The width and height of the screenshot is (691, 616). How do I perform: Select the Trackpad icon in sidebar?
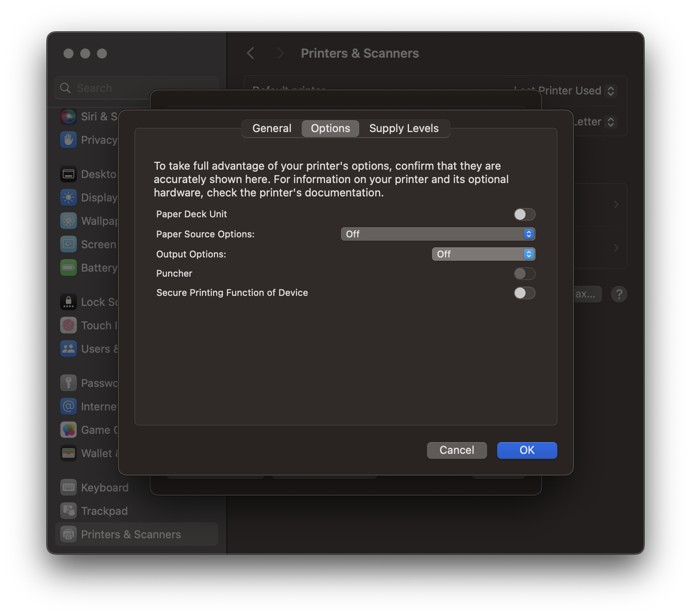(69, 511)
